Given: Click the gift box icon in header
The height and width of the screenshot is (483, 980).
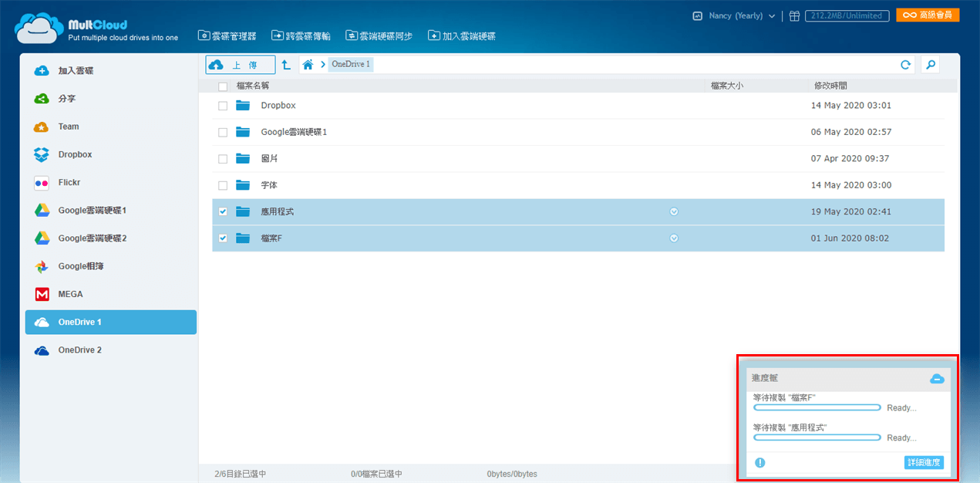Looking at the screenshot, I should coord(794,15).
